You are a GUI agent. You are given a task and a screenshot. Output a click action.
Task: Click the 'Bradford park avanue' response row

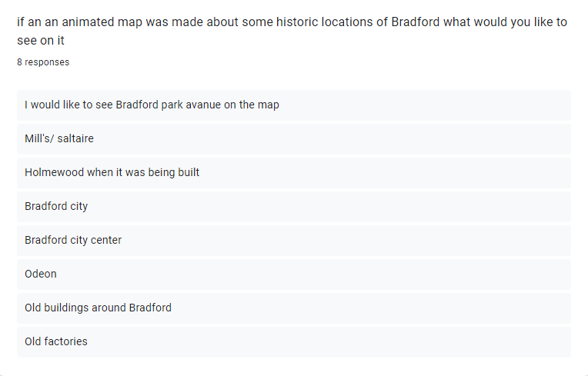pos(294,105)
